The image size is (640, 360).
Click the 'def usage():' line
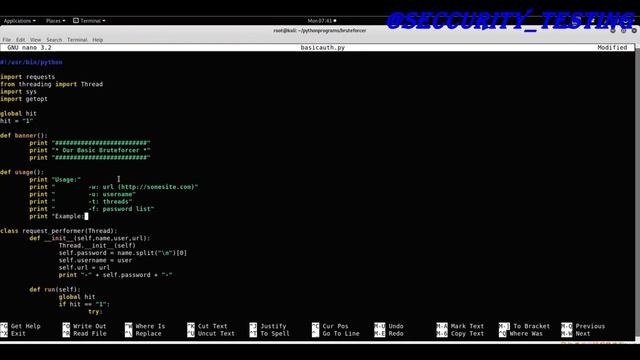point(22,172)
